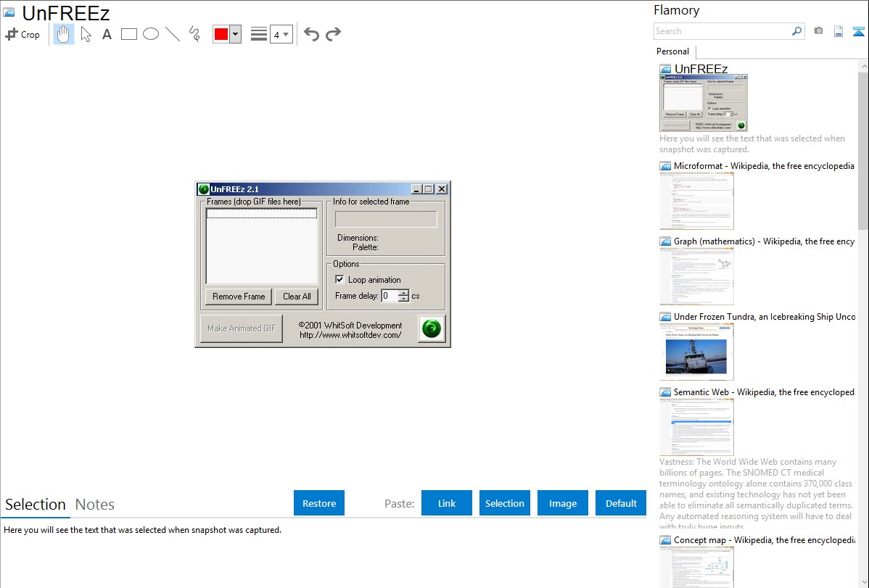Image resolution: width=869 pixels, height=588 pixels.
Task: Switch to the Personal tab
Action: pyautogui.click(x=673, y=51)
